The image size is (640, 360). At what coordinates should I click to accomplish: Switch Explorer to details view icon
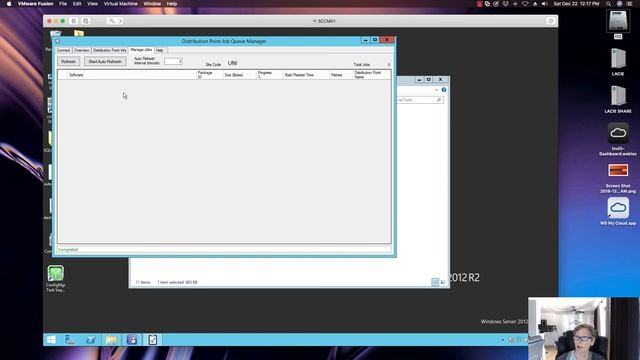point(435,282)
